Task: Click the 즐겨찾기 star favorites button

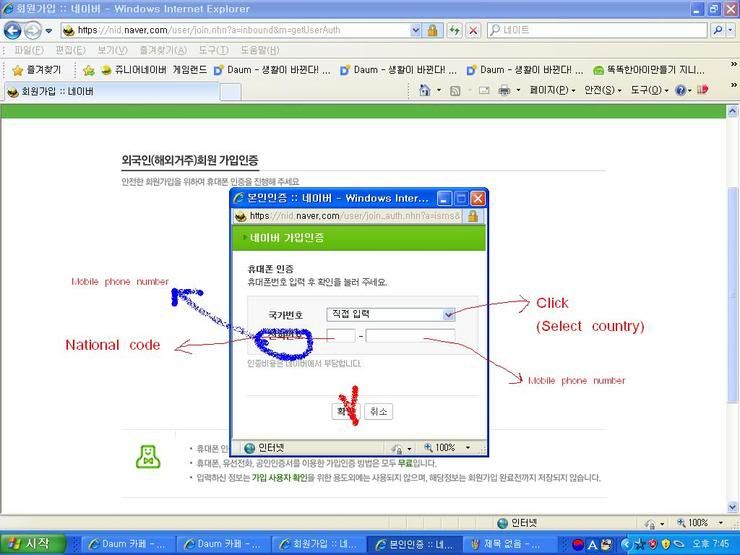Action: point(37,70)
